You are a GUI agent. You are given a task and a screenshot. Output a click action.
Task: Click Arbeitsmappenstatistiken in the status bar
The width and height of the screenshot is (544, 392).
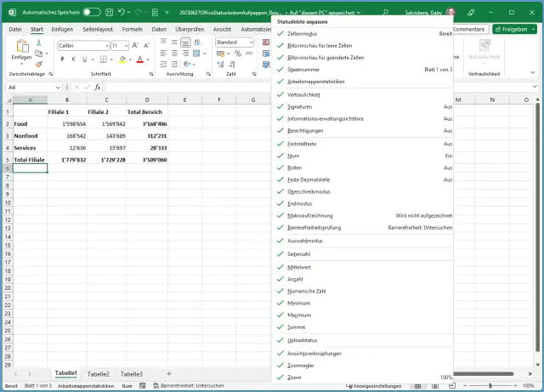[x=87, y=386]
